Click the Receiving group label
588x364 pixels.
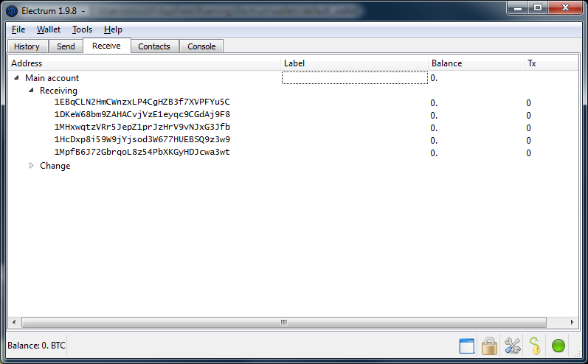coord(58,91)
